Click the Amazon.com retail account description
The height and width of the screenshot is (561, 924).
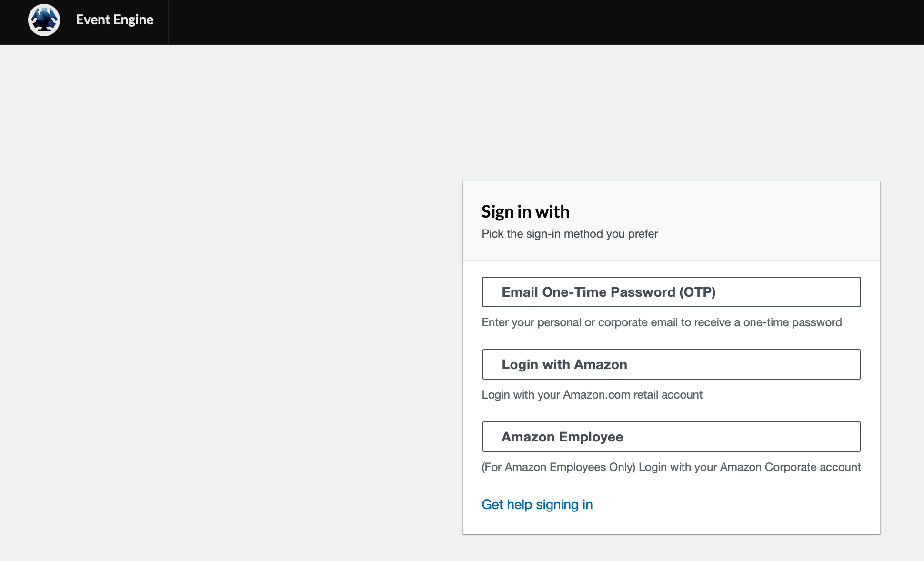[592, 395]
